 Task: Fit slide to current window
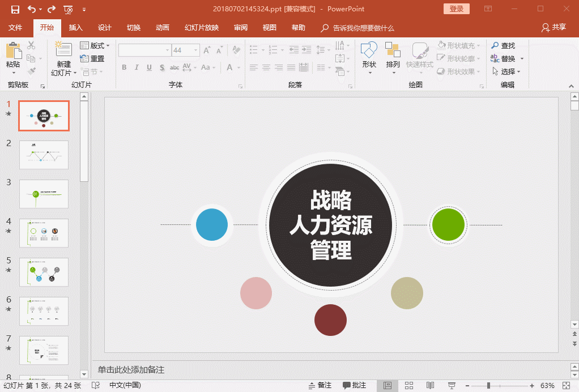(567, 385)
